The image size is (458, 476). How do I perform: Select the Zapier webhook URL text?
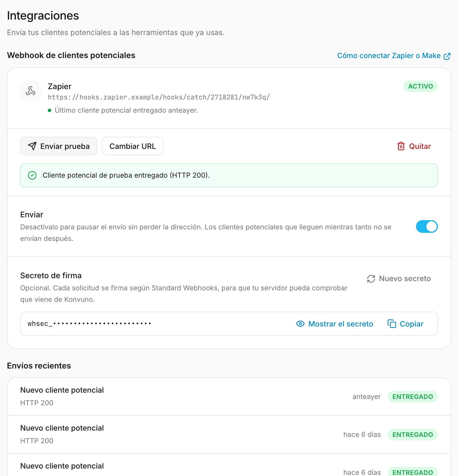[159, 97]
